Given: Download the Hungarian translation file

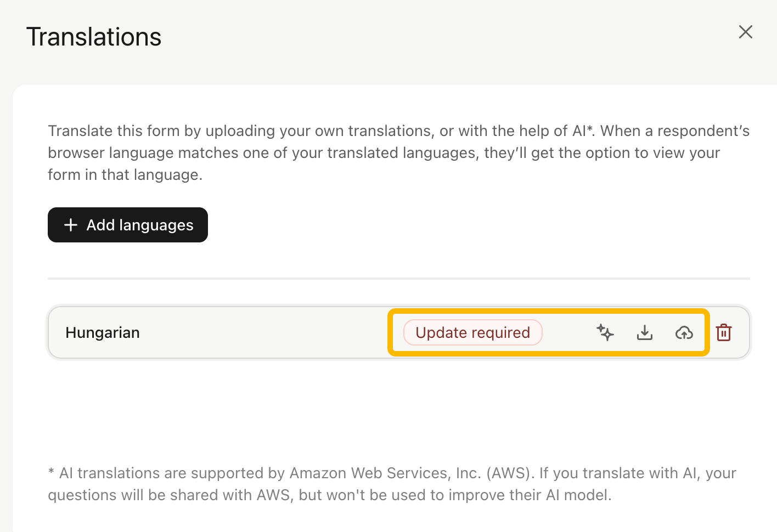Looking at the screenshot, I should coord(645,332).
